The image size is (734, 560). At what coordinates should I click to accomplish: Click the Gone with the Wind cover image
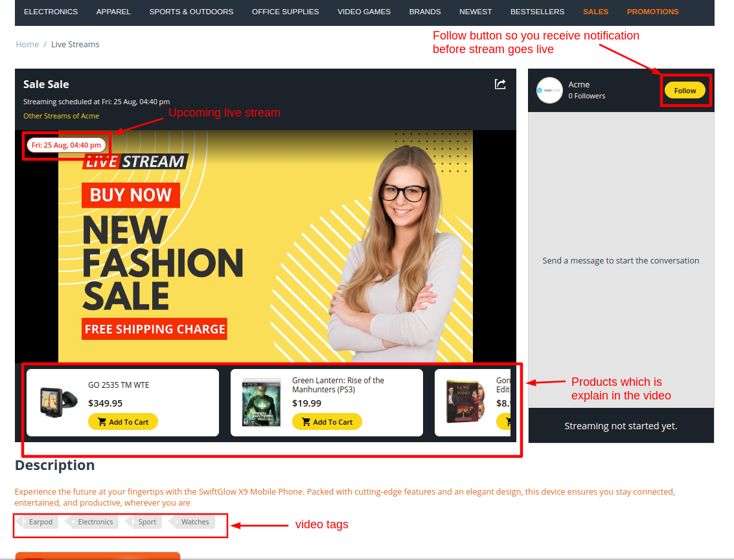464,403
